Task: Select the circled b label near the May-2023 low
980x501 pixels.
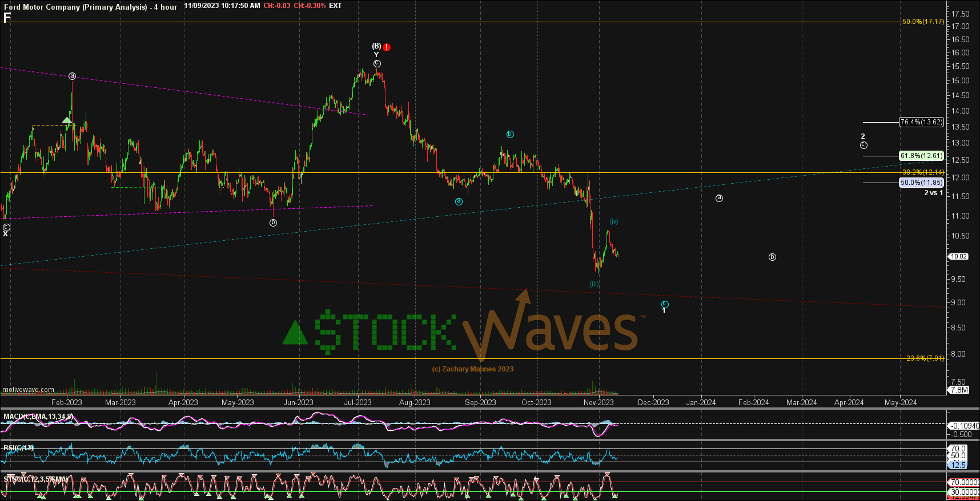Action: point(273,223)
